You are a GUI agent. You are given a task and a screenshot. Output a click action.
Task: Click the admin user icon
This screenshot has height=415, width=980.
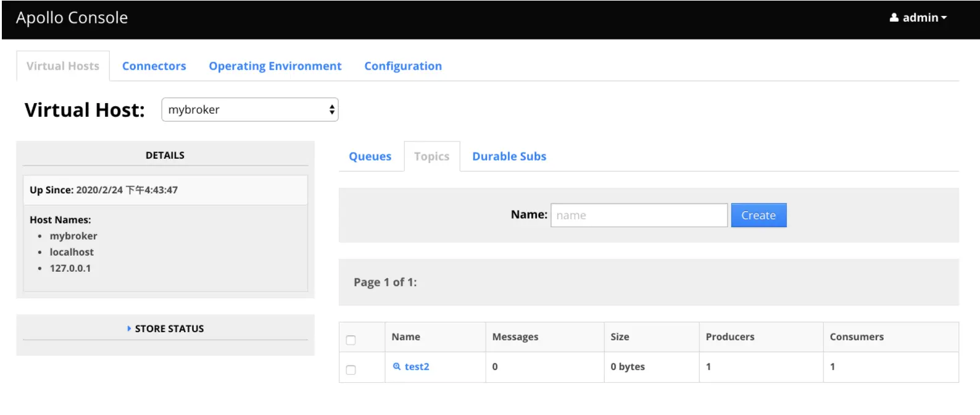coord(894,18)
